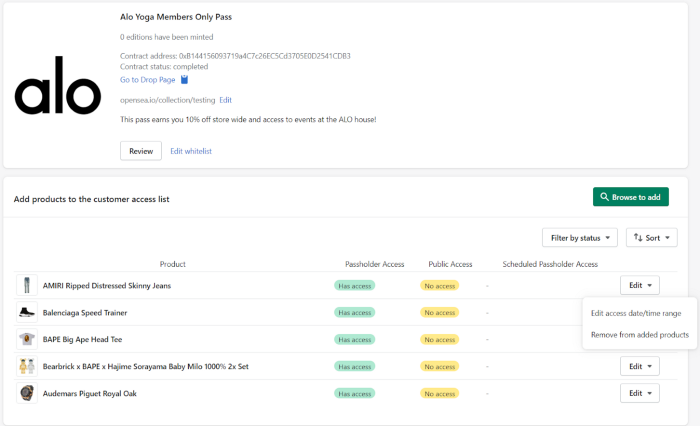Open BAPE Big Ape Head Tee thumbnail
The height and width of the screenshot is (426, 700).
27,339
